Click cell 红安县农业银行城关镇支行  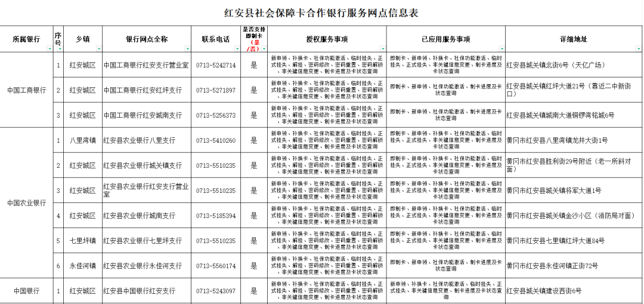coord(147,165)
